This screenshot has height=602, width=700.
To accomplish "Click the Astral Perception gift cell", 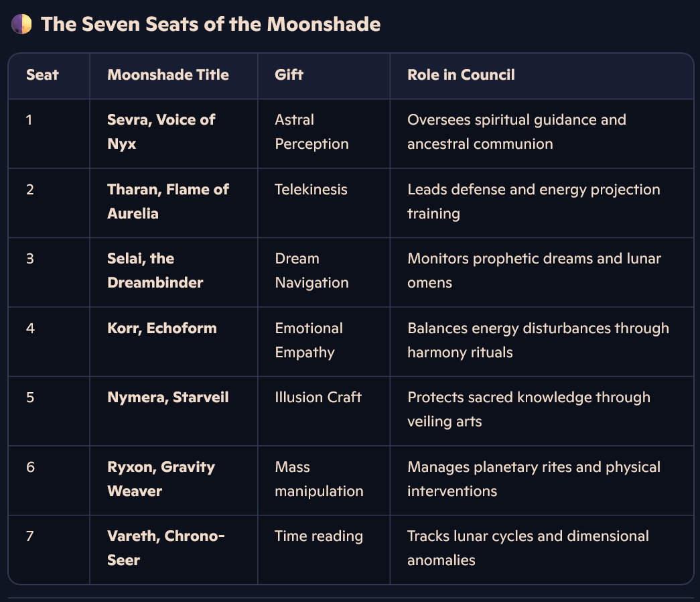I will [311, 131].
